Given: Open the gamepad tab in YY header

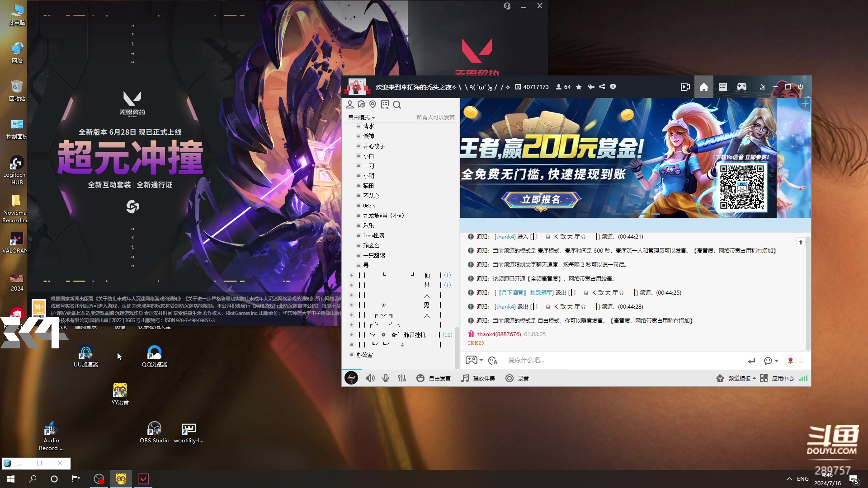Looking at the screenshot, I should [x=742, y=87].
